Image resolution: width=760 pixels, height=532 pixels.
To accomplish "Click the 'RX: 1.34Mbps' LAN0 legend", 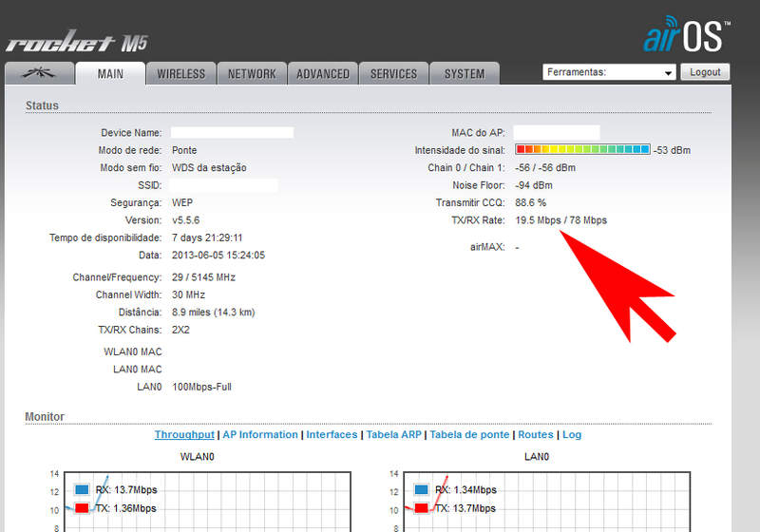I will click(x=465, y=490).
